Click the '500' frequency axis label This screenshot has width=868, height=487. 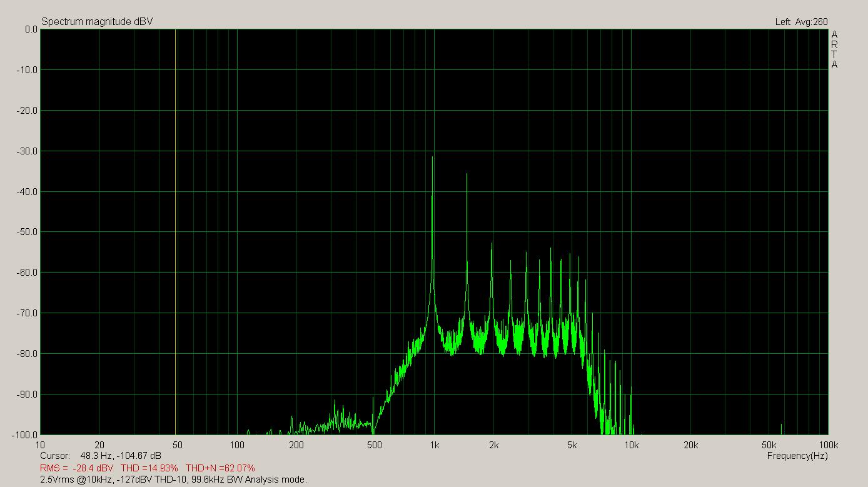(x=375, y=445)
